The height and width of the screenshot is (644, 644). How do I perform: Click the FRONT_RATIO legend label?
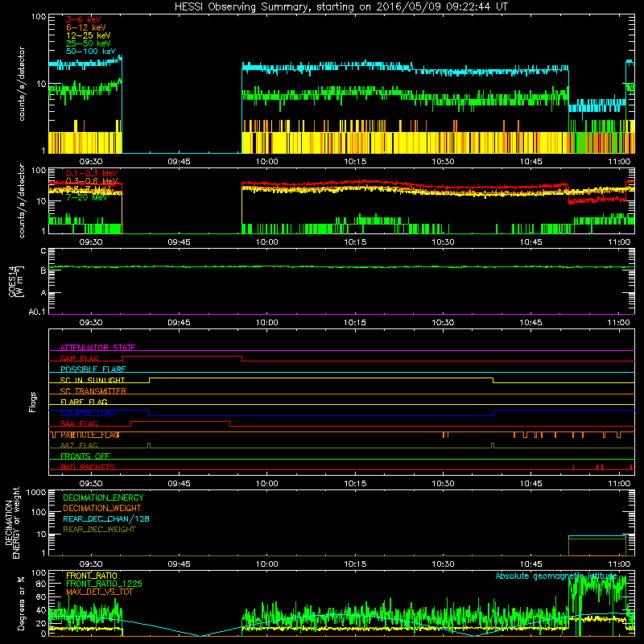pos(92,576)
